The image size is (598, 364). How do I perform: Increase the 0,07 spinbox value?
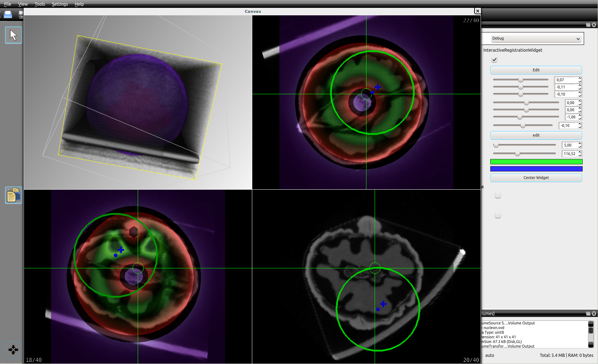point(580,78)
